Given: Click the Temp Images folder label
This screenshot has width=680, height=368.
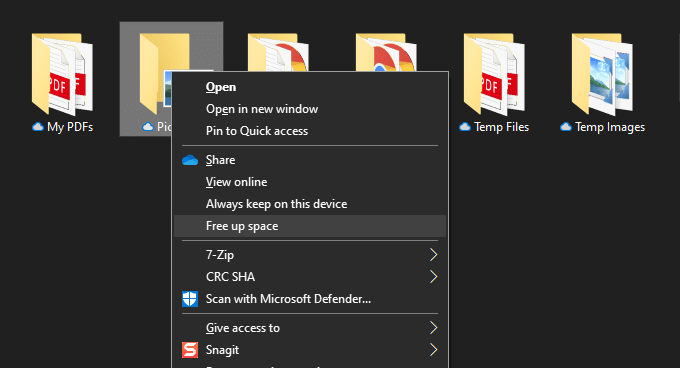Looking at the screenshot, I should (x=610, y=127).
